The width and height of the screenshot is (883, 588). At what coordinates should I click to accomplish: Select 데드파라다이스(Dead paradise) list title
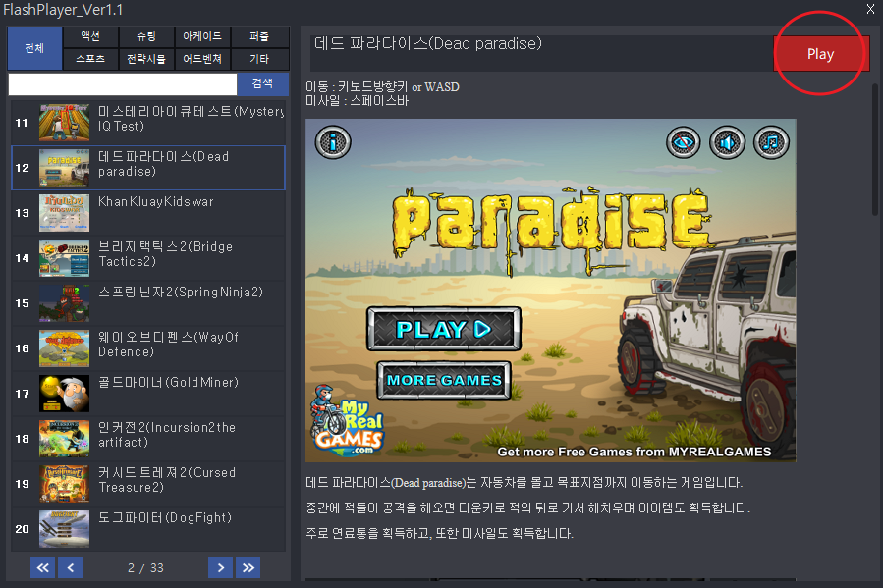click(164, 164)
